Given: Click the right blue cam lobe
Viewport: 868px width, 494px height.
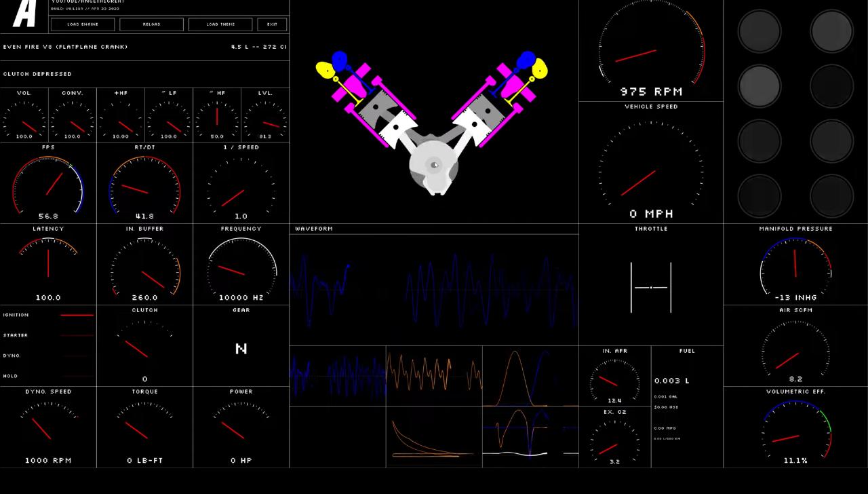Looking at the screenshot, I should (x=526, y=61).
